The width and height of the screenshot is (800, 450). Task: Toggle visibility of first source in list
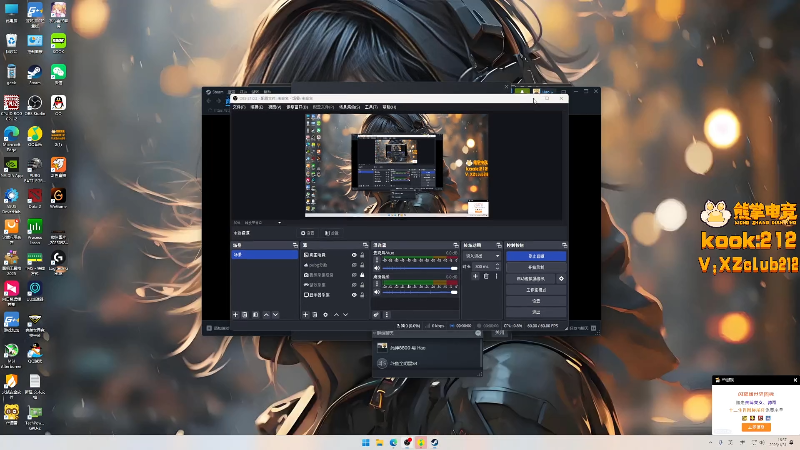354,255
